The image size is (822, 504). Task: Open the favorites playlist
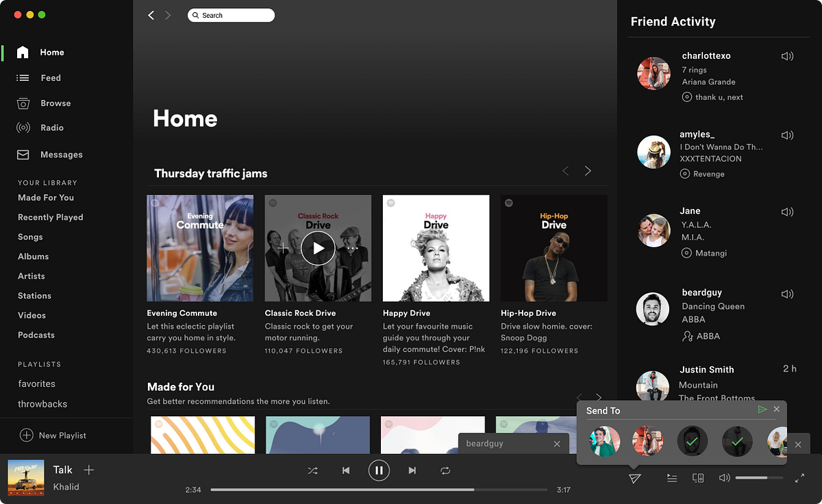[x=36, y=384]
